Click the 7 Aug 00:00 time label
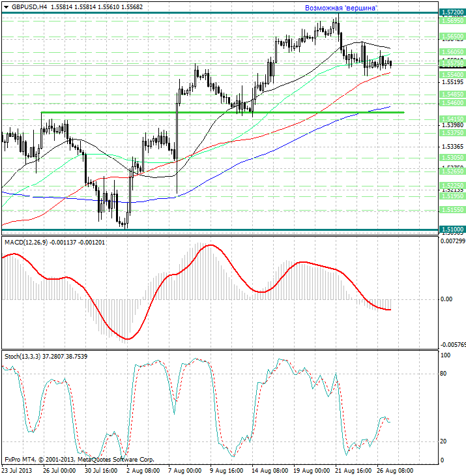 coord(184,470)
